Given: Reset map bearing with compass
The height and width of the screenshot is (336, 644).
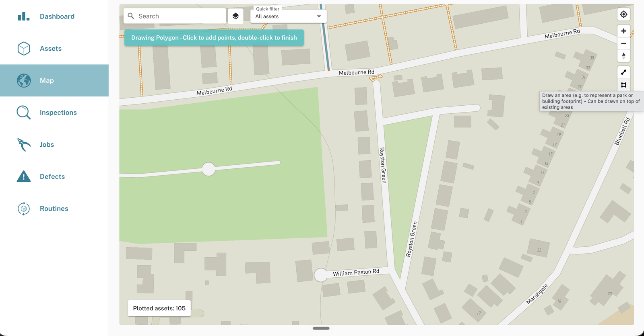Looking at the screenshot, I should tap(623, 56).
